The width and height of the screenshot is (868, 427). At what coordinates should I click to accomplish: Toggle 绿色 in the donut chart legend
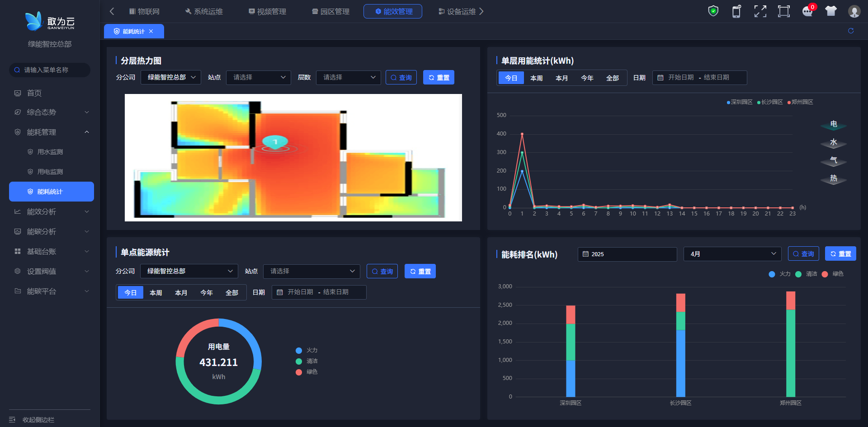(307, 372)
